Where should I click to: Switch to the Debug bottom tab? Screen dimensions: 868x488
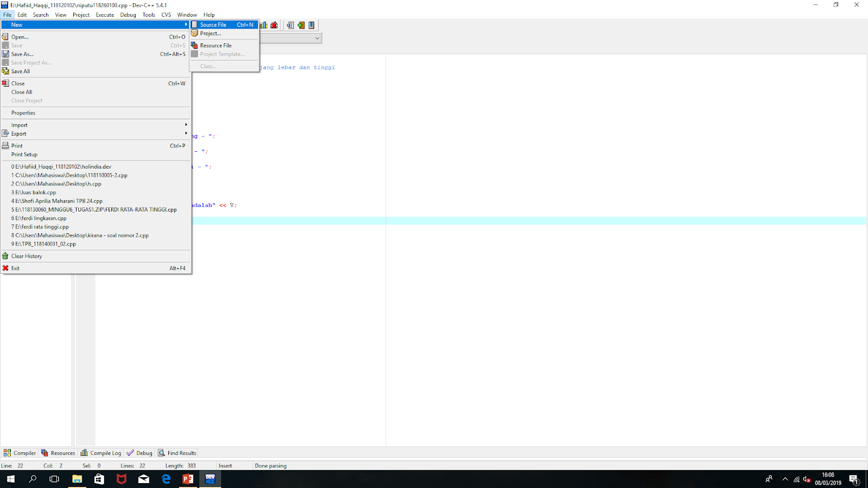(139, 453)
